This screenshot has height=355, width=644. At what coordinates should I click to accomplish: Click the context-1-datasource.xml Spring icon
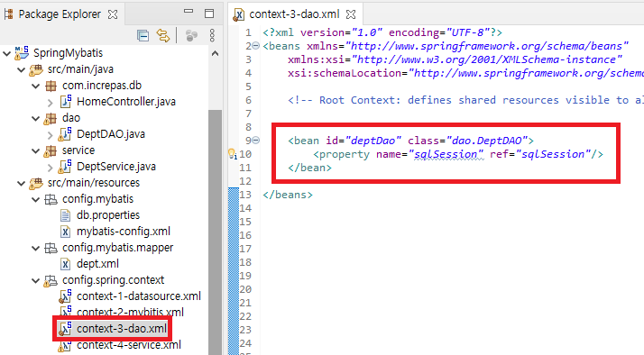pyautogui.click(x=65, y=296)
